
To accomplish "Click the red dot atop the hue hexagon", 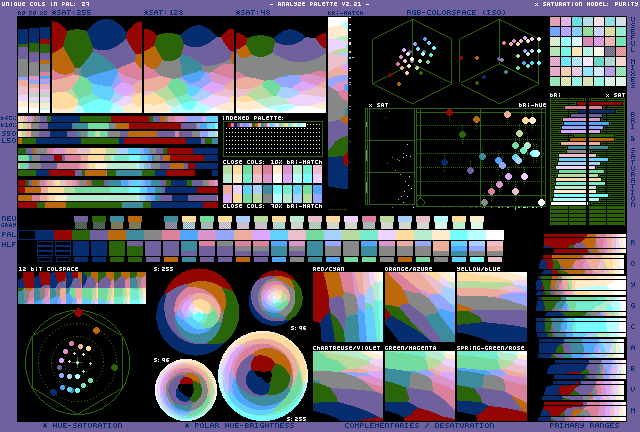I will [79, 313].
